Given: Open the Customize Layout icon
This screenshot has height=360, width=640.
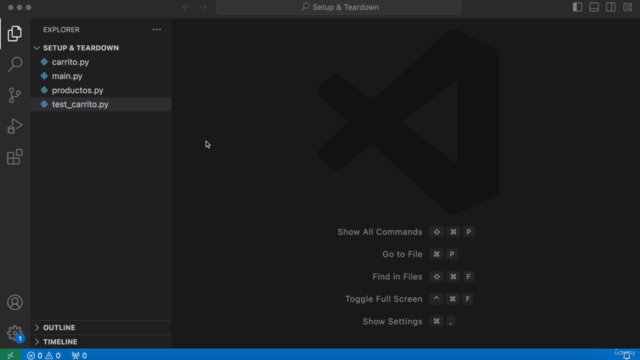Looking at the screenshot, I should point(627,7).
